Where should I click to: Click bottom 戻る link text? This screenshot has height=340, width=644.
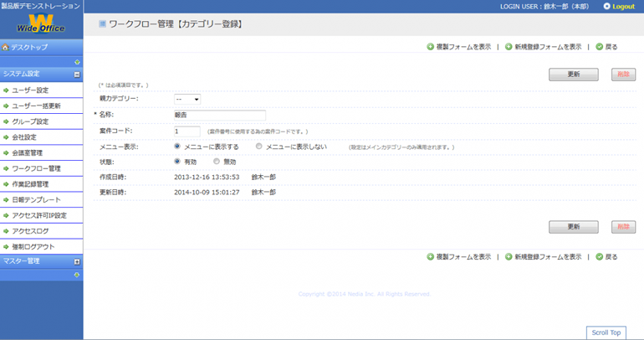(x=611, y=257)
